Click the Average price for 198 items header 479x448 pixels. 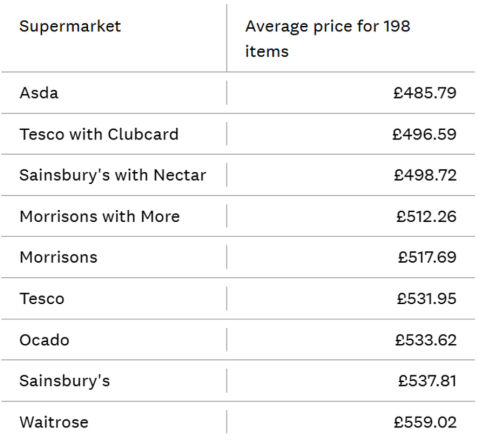tap(327, 39)
